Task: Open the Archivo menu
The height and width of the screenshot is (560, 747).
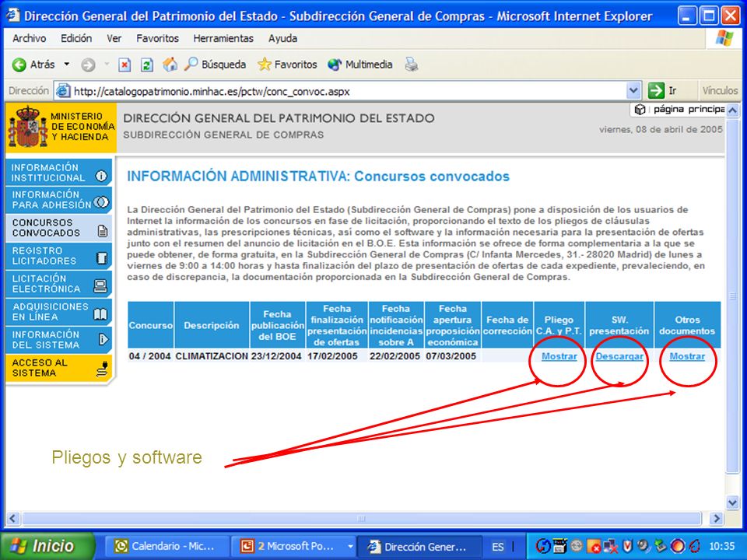Action: click(x=29, y=39)
